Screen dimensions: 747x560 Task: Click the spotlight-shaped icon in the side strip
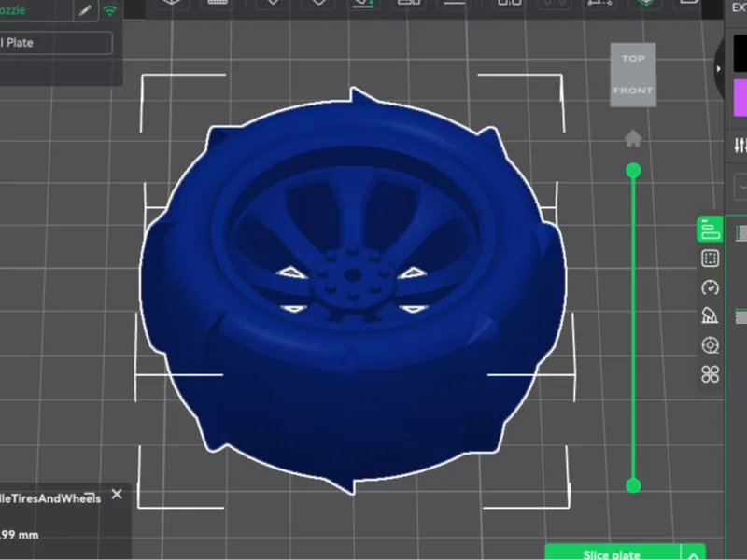point(710,316)
